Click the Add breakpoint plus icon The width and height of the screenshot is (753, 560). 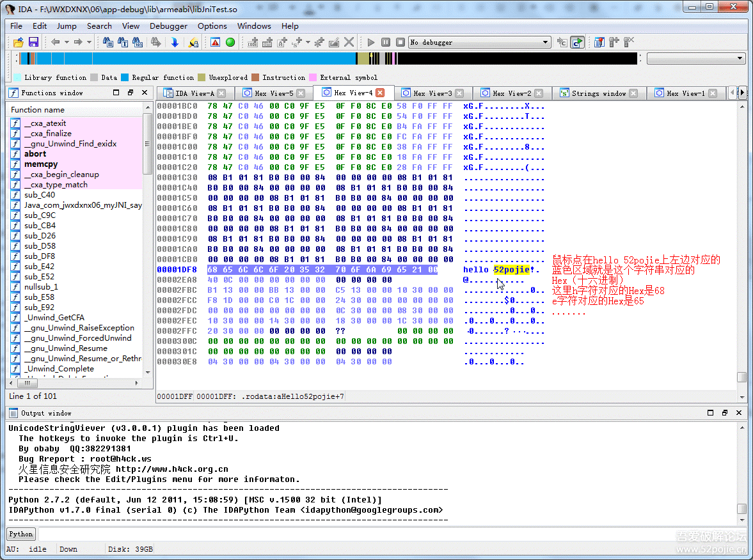point(614,42)
